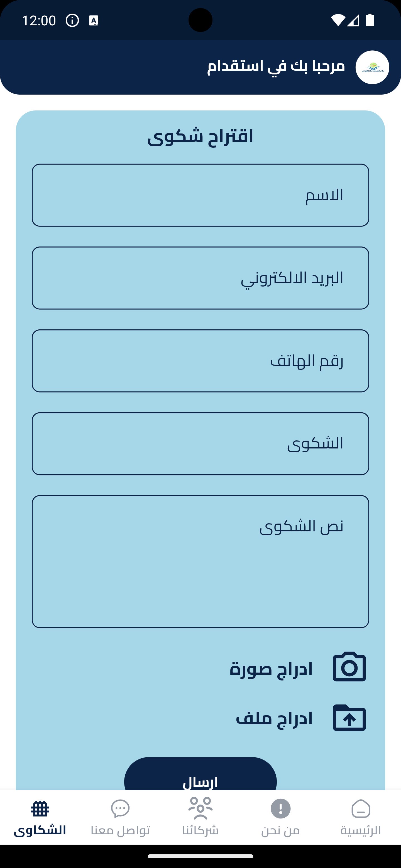Tap the تواصل معنا chat bubble icon
Image resolution: width=401 pixels, height=868 pixels.
[x=120, y=808]
